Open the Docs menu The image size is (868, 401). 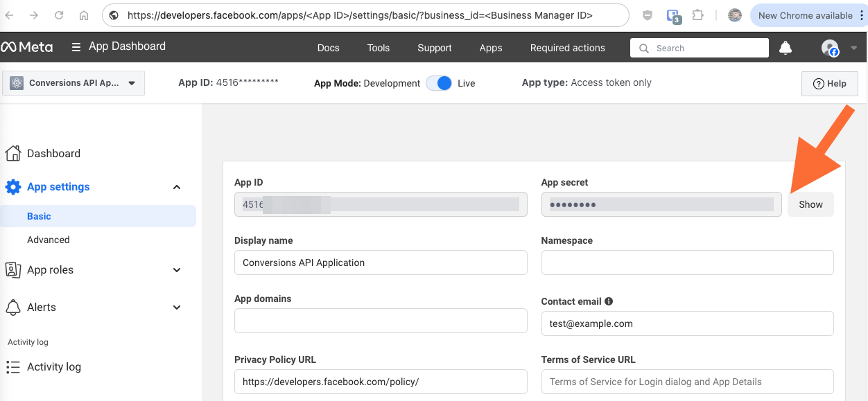point(329,48)
